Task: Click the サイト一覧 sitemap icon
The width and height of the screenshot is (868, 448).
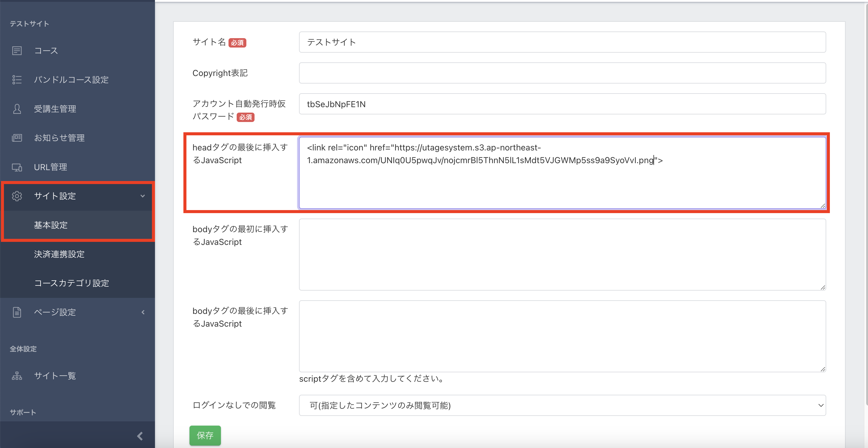Action: pos(17,376)
